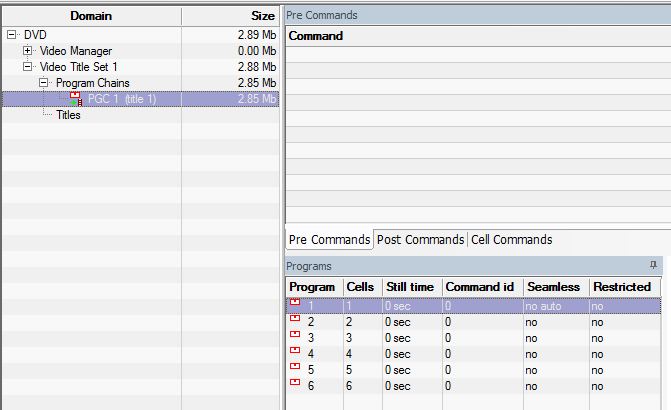Collapse the Video Title Set 1 node

(x=27, y=67)
